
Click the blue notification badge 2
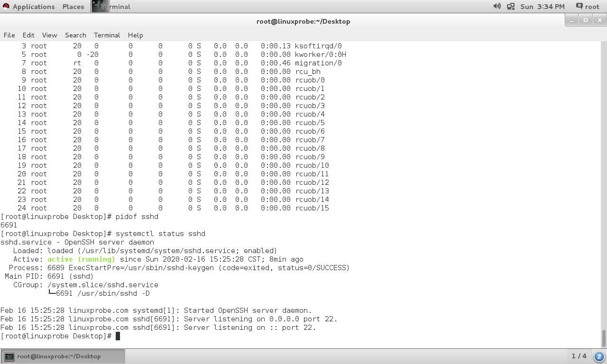599,356
